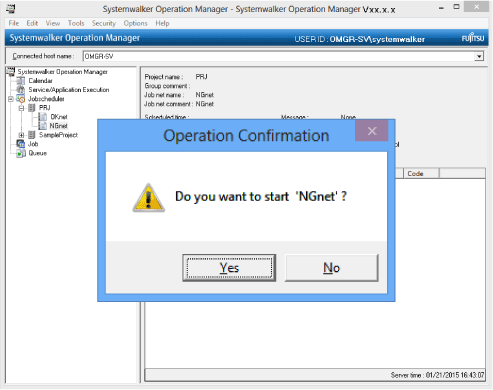Open the Options menu
This screenshot has height=390, width=493.
tap(135, 23)
